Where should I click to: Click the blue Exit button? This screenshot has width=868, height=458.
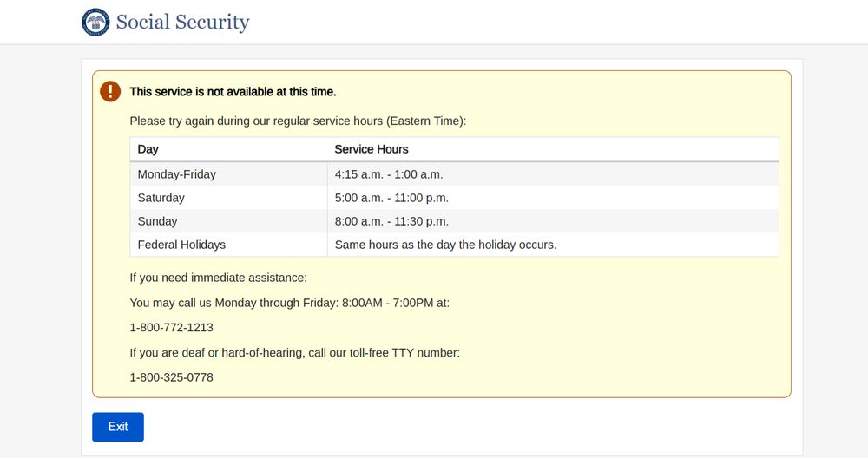[x=118, y=427]
